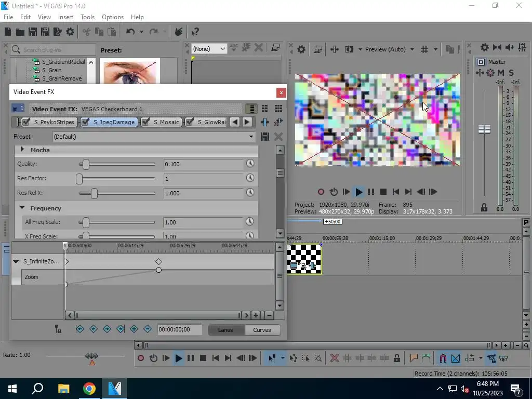Toggle animate clock for Res Factor
The width and height of the screenshot is (532, 399).
tap(250, 178)
